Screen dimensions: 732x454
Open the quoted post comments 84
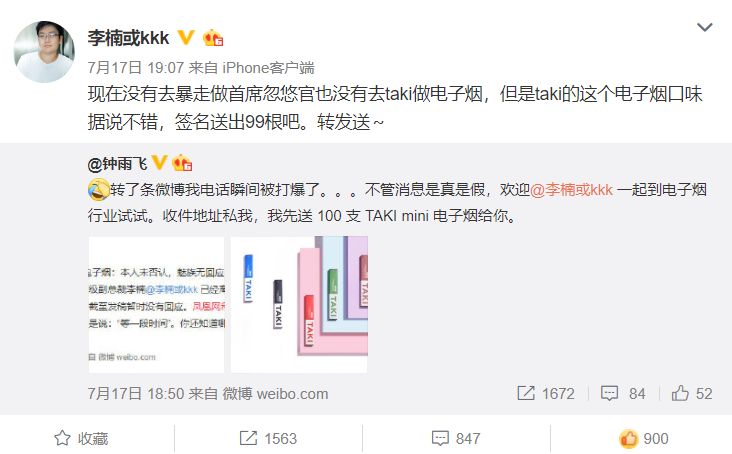tap(623, 394)
